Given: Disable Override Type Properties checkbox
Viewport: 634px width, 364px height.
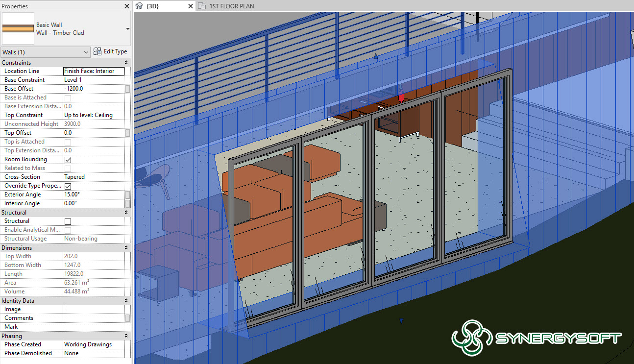Looking at the screenshot, I should click(x=68, y=186).
